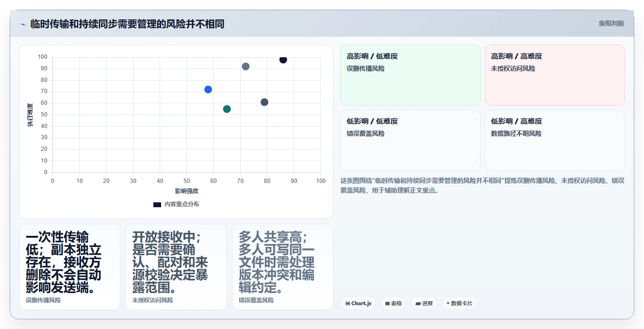The height and width of the screenshot is (329, 644).
Task: Click the dark gray scatter point near 61
Action: click(x=264, y=102)
